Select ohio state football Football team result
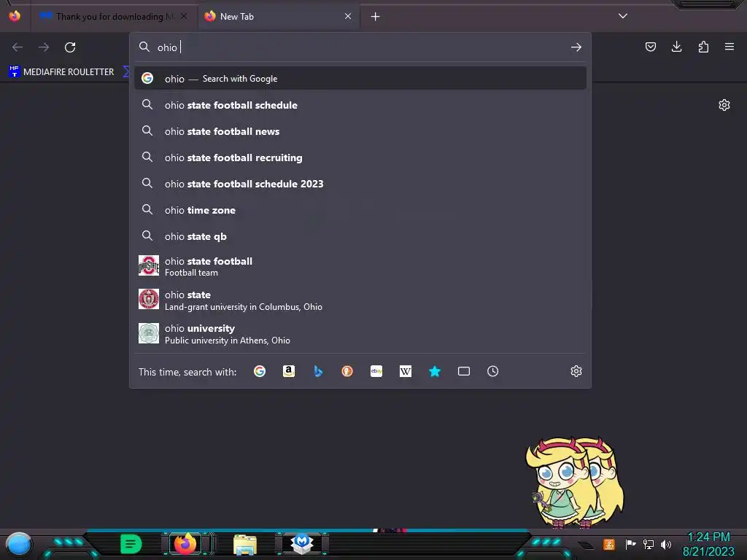The image size is (747, 560). (x=360, y=266)
